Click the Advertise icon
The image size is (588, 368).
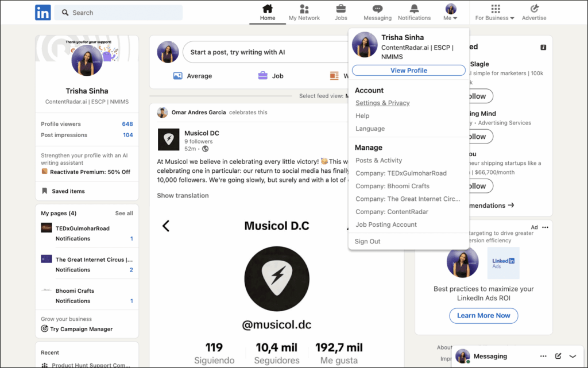534,9
